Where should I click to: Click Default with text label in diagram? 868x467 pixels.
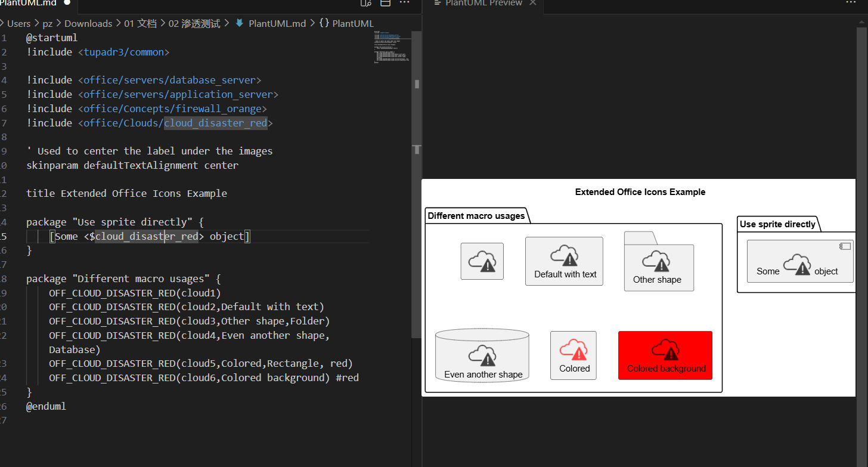point(565,274)
